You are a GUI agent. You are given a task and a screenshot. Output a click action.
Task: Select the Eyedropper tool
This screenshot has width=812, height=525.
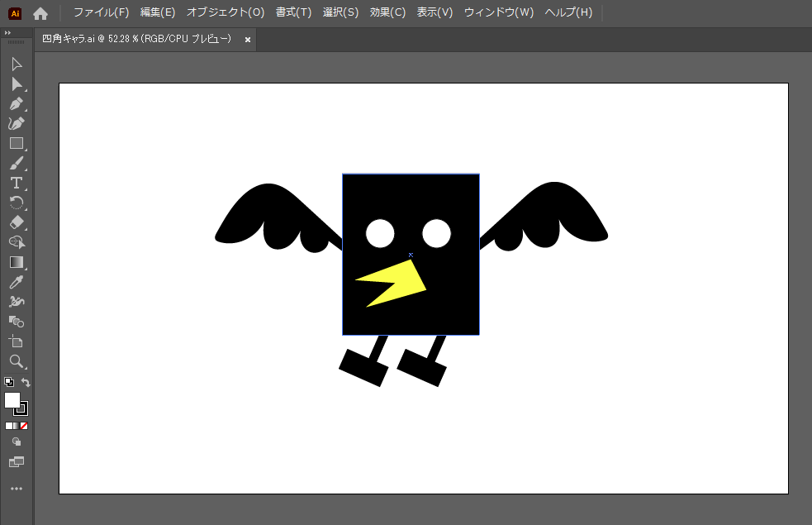17,282
